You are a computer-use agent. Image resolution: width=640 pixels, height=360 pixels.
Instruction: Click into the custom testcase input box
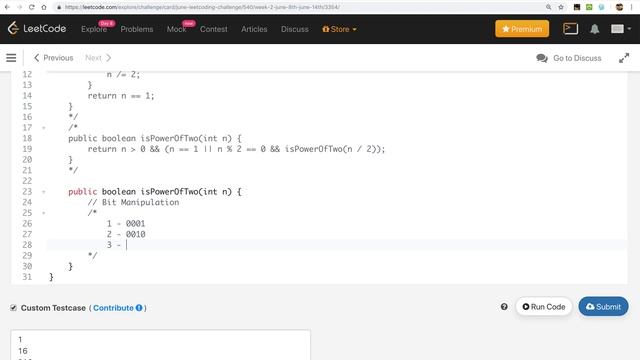coord(160,345)
